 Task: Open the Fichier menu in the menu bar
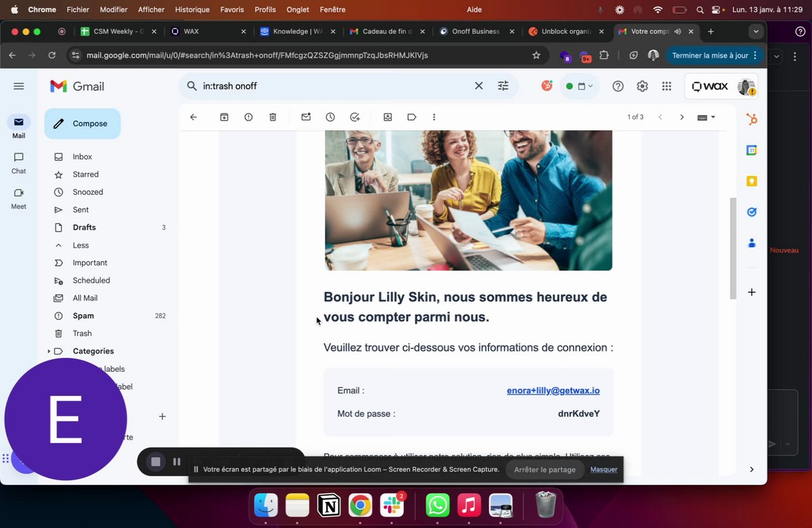tap(78, 10)
